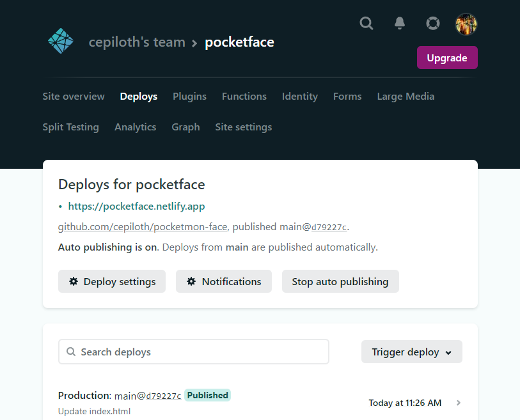Expand the Trigger deploy dropdown
This screenshot has height=420, width=520.
pos(411,352)
